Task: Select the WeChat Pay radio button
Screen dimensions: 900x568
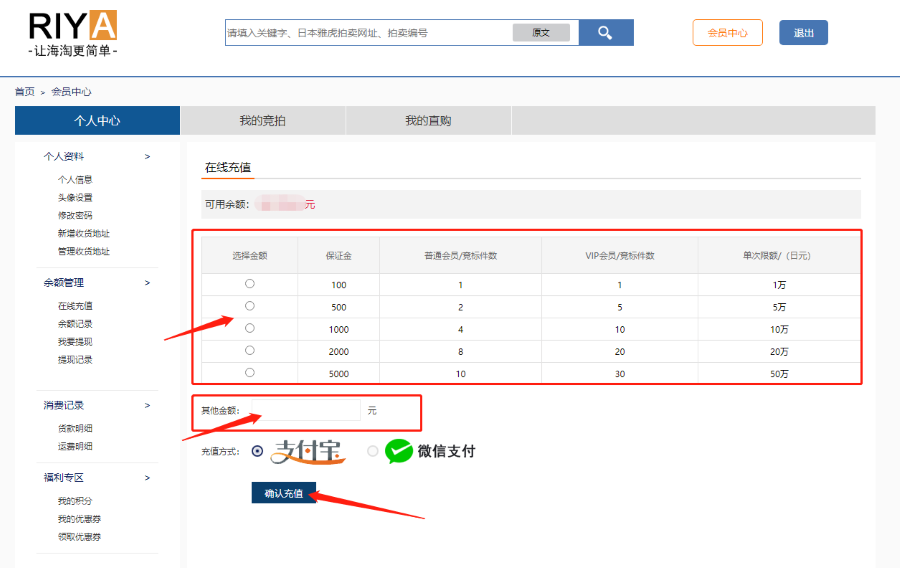Action: (373, 451)
